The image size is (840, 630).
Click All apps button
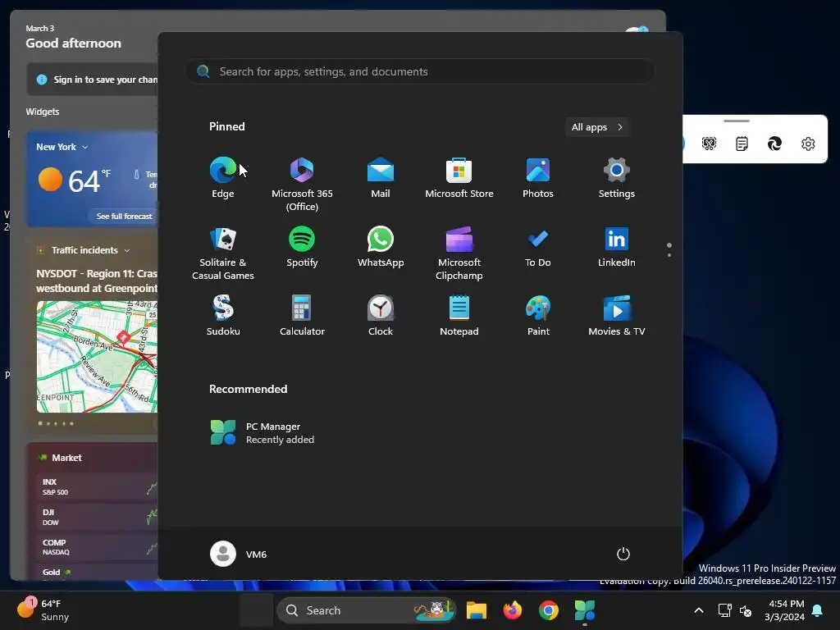pos(597,127)
